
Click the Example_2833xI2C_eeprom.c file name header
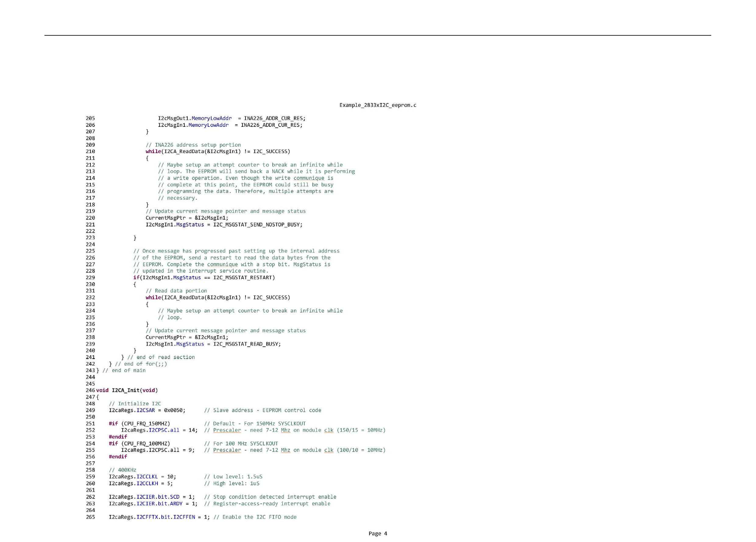coord(378,105)
